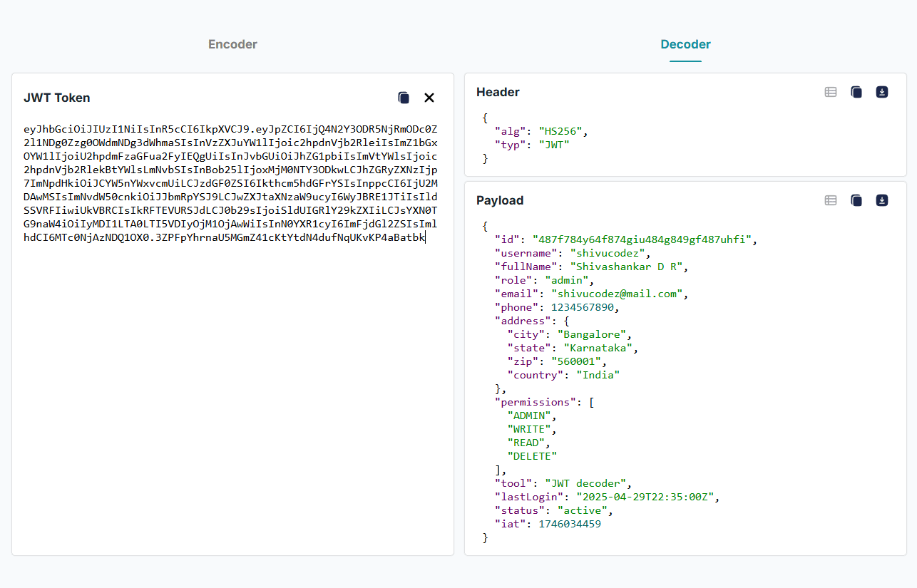Click the "address" key in Payload
This screenshot has height=588, width=917.
coord(521,321)
